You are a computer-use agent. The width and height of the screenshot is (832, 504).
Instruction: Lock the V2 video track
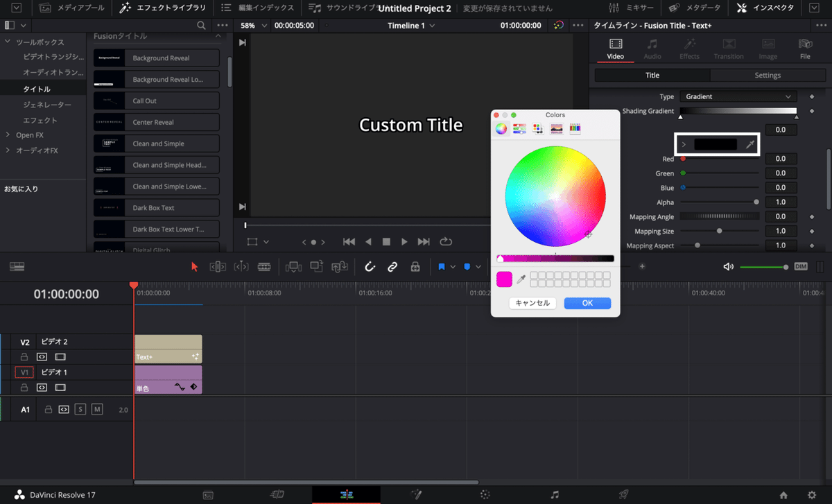click(24, 357)
